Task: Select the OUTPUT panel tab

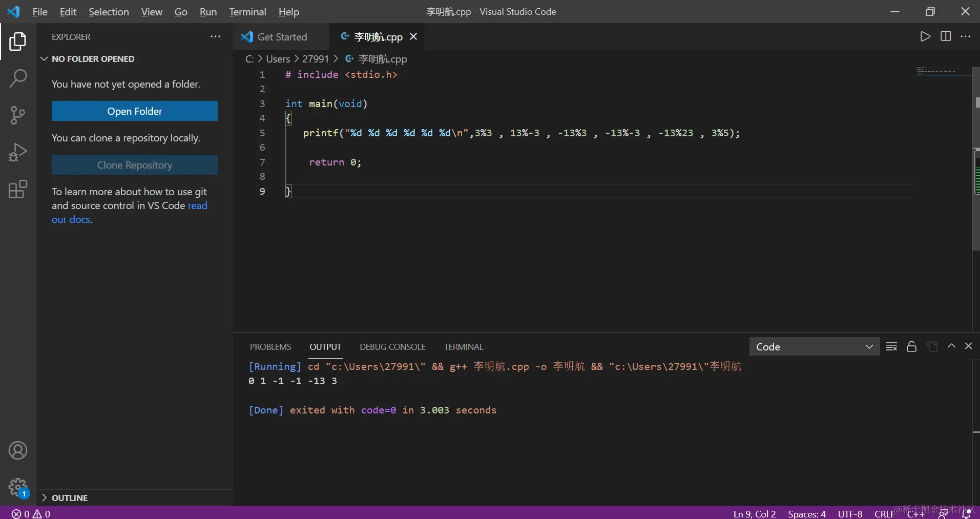Action: (325, 347)
